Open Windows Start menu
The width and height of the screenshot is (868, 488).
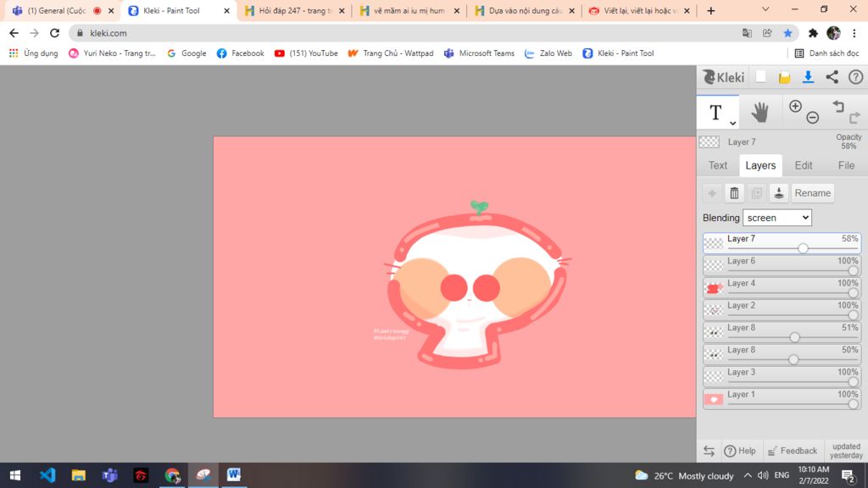click(15, 475)
